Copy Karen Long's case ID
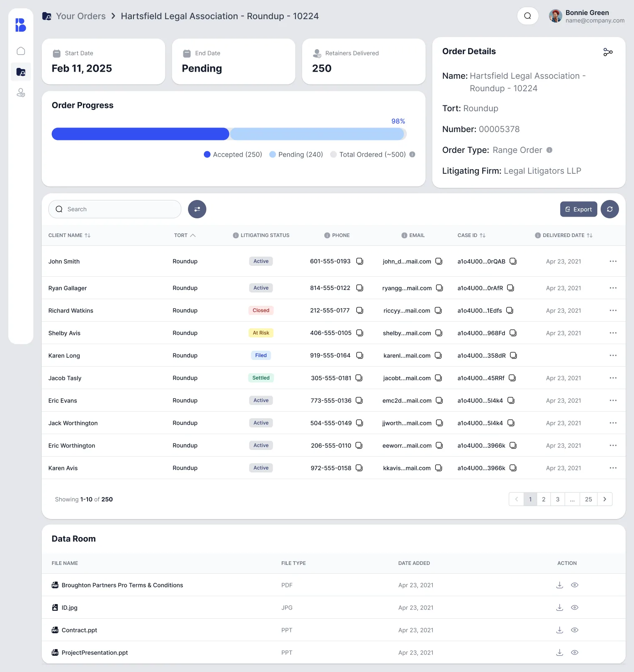This screenshot has height=672, width=634. point(514,355)
